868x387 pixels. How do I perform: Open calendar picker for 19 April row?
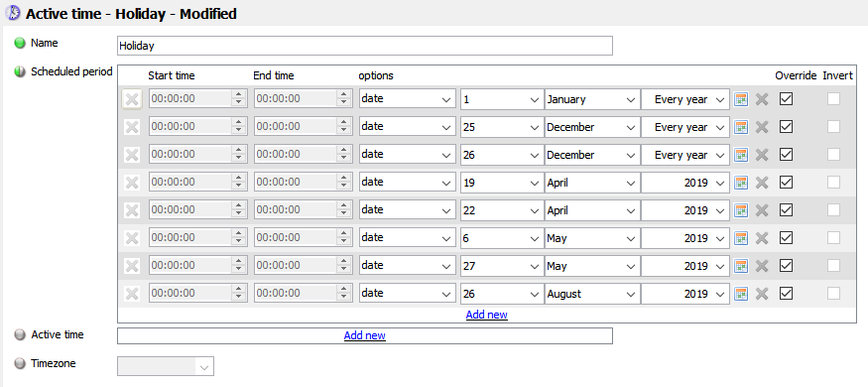[741, 183]
